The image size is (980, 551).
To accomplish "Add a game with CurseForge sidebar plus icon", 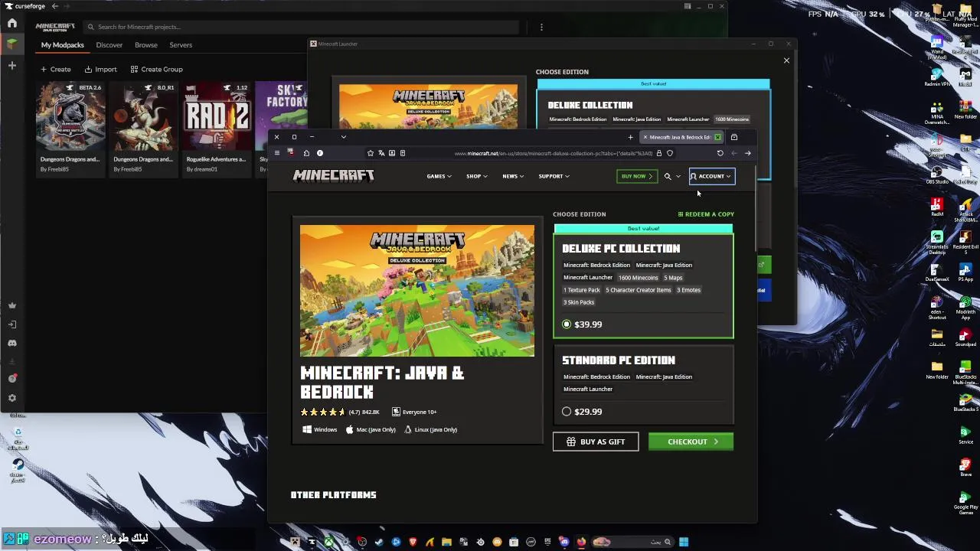I will click(x=12, y=66).
